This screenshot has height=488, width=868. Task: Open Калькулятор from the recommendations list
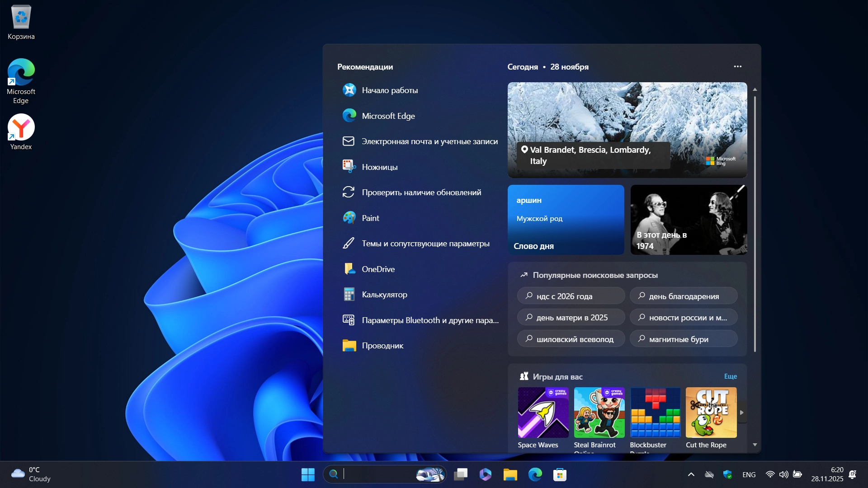point(384,295)
